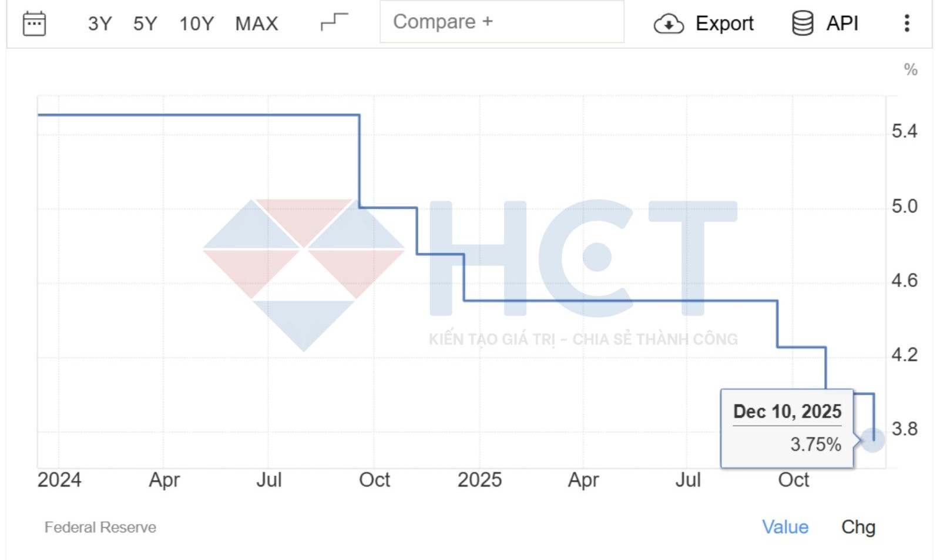Switch to the 10Y range tab
940x560 pixels.
[196, 23]
